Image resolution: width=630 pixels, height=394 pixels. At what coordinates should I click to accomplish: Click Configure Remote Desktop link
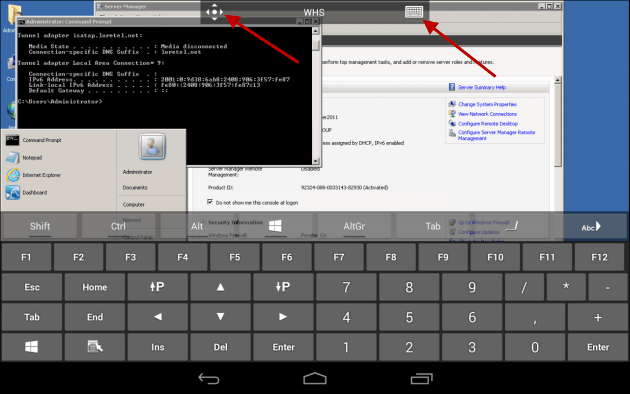pos(488,124)
